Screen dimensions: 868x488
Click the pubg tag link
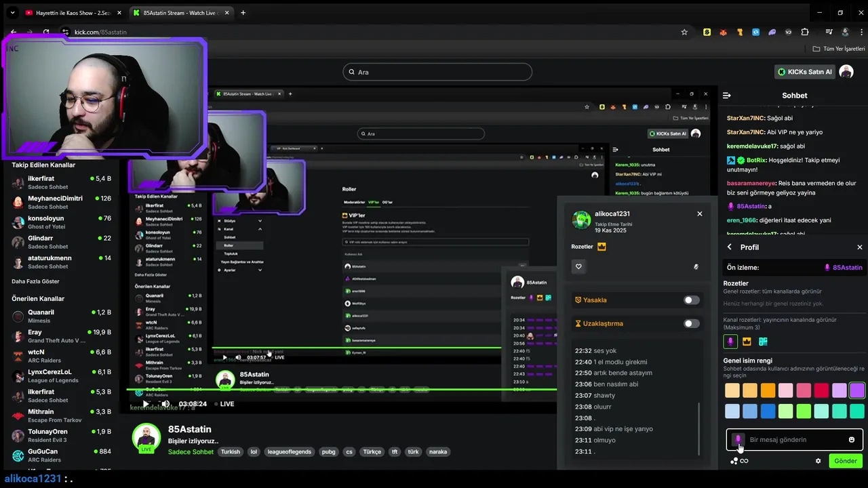pos(328,452)
